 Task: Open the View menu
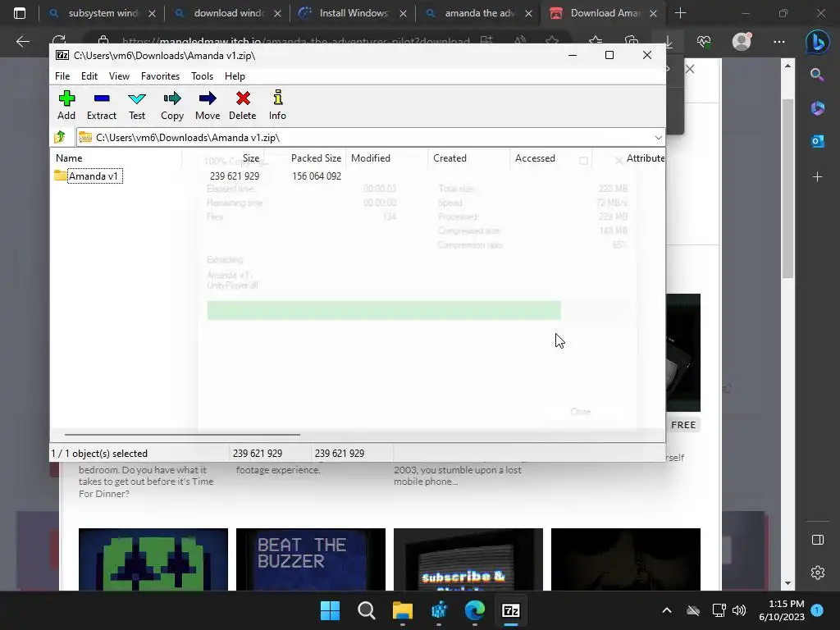(119, 76)
